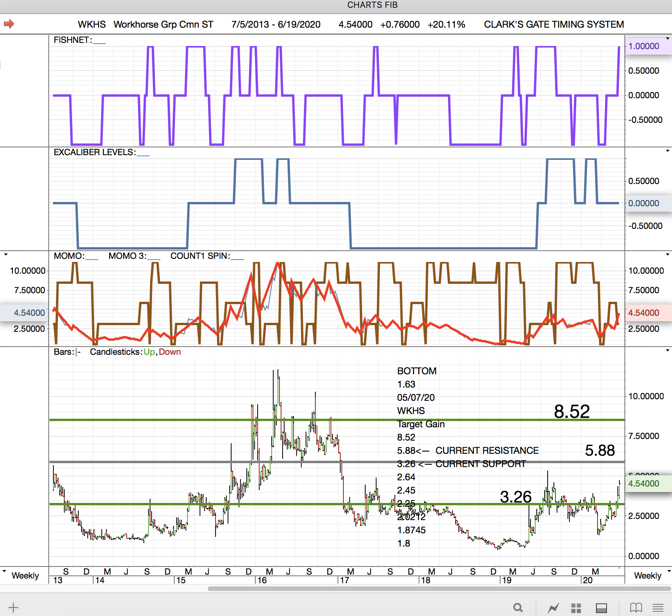Click the COUNT1 SPIN legend label
The image size is (672, 616).
(x=200, y=256)
